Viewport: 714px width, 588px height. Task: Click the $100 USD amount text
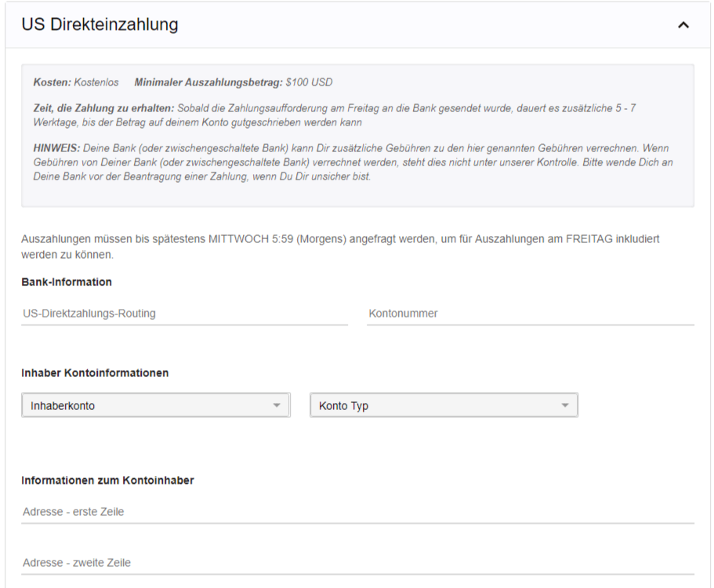pyautogui.click(x=310, y=82)
